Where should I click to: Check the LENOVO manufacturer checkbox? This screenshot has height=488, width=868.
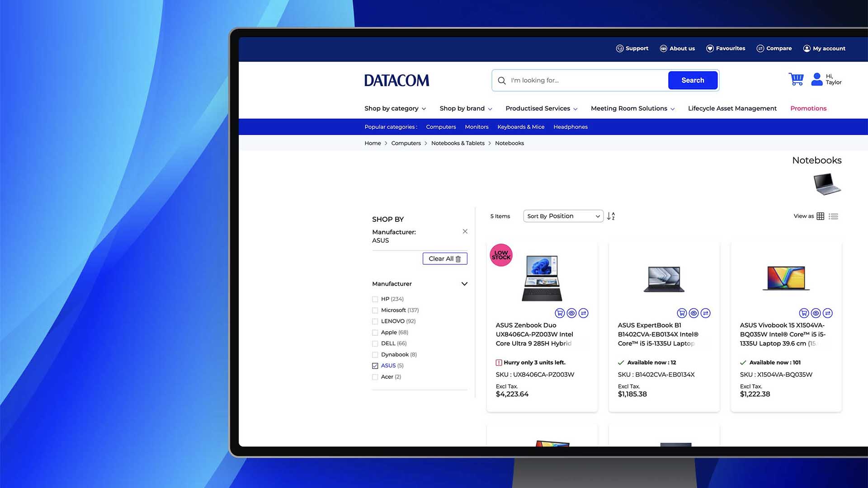click(x=375, y=321)
